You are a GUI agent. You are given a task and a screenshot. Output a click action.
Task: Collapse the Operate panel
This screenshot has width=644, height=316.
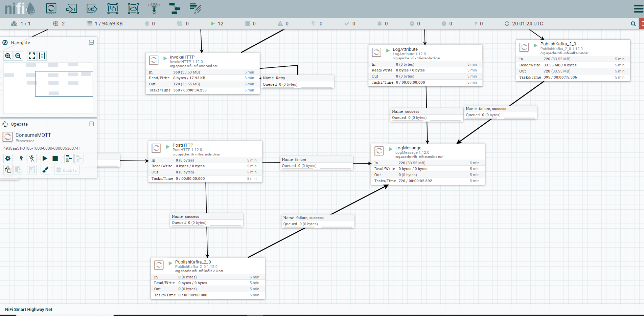pos(91,124)
